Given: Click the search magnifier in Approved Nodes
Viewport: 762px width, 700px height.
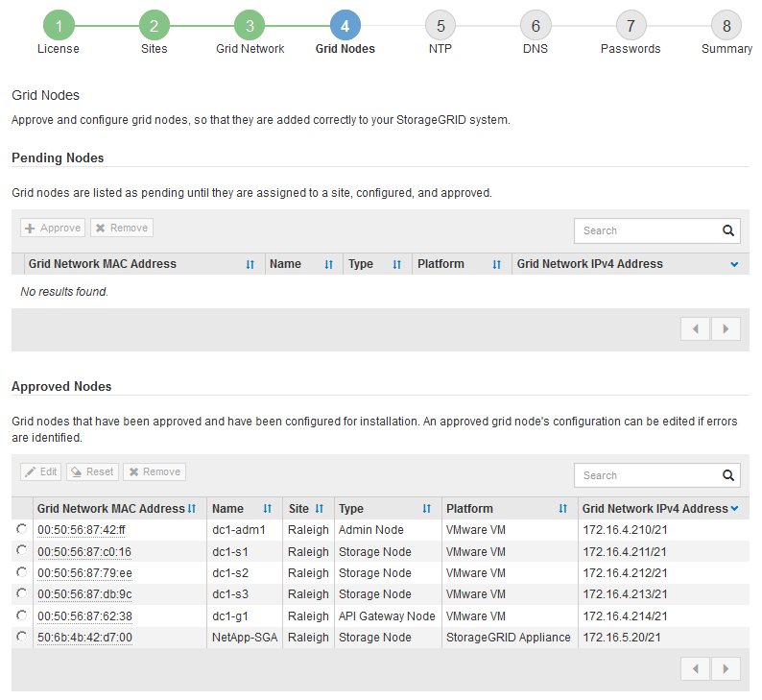Looking at the screenshot, I should coord(728,475).
